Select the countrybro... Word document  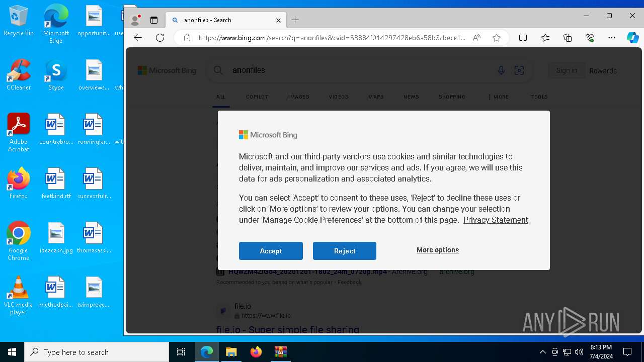[56, 129]
